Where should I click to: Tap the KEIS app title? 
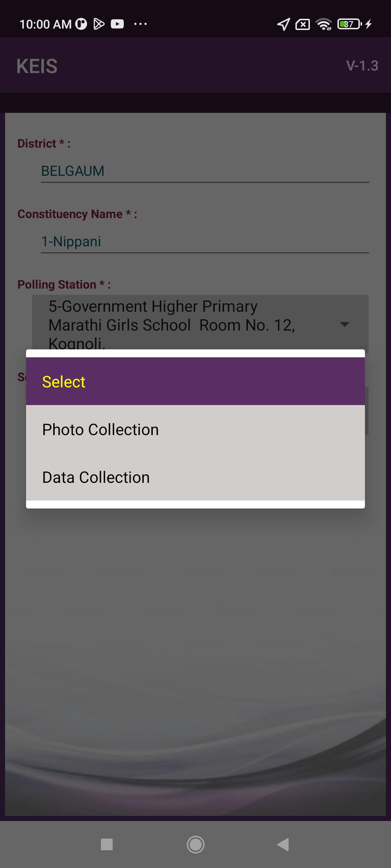37,66
